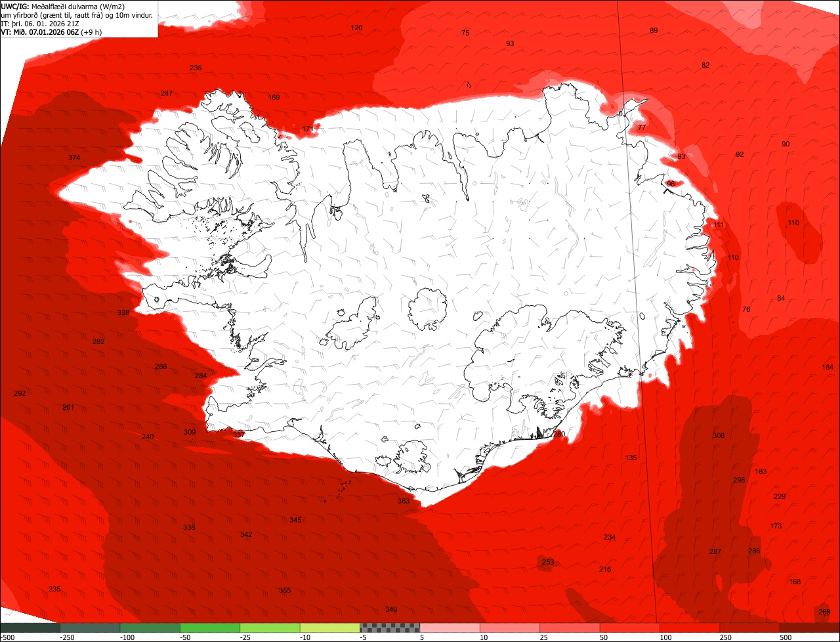Pick the bright green -50 to -25 swatch

tap(210, 628)
